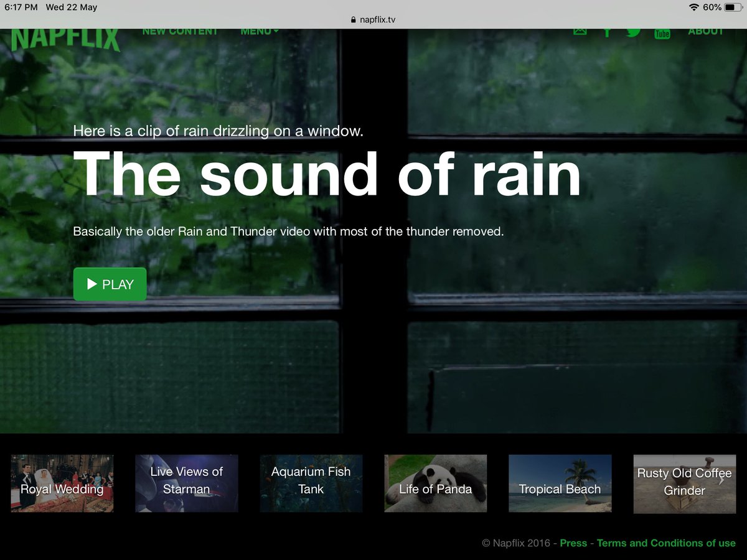
Task: Open Life of Panda thumbnail
Action: (435, 483)
